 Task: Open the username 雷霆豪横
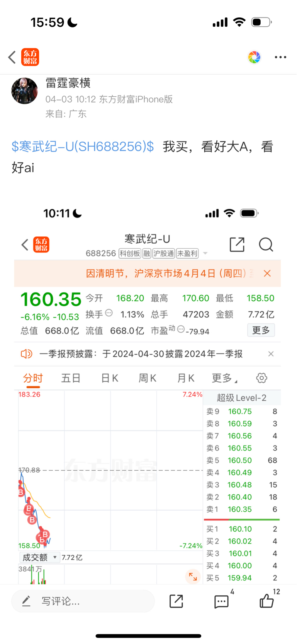pyautogui.click(x=68, y=83)
